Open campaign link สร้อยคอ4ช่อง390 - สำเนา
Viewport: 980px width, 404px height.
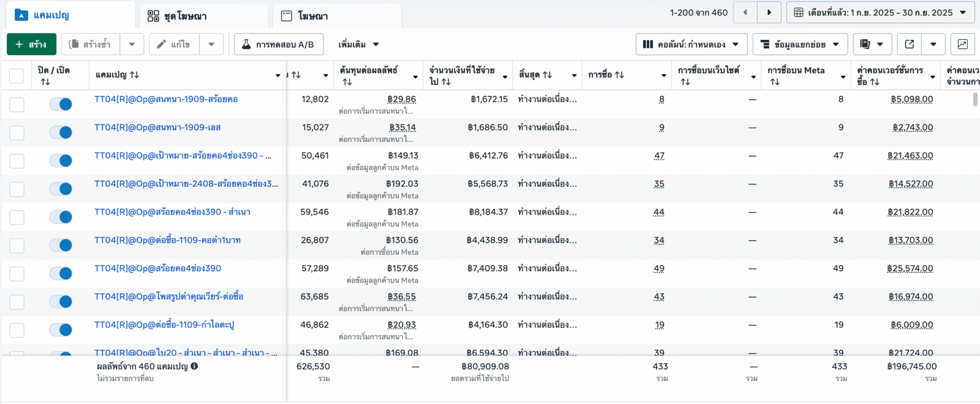172,212
